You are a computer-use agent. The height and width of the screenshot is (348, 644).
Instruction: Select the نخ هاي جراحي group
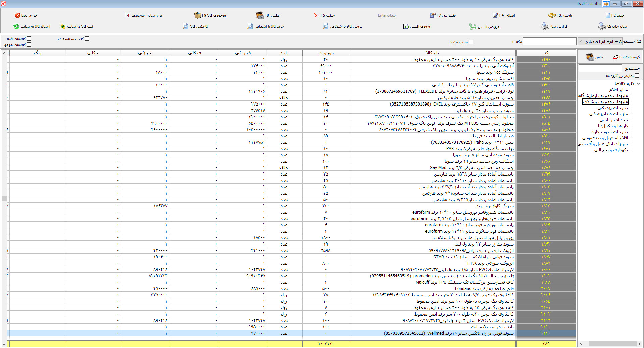click(x=614, y=120)
